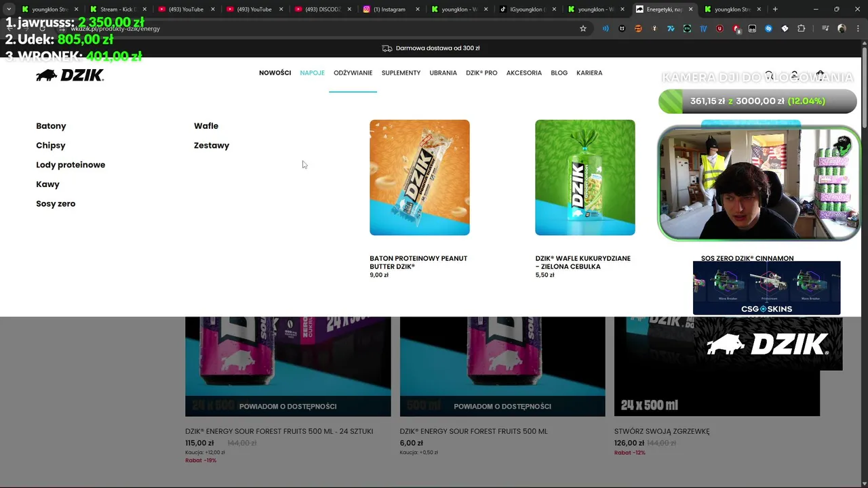Open SOS ZERO DZIK CINNAMON link
The height and width of the screenshot is (488, 868).
747,258
